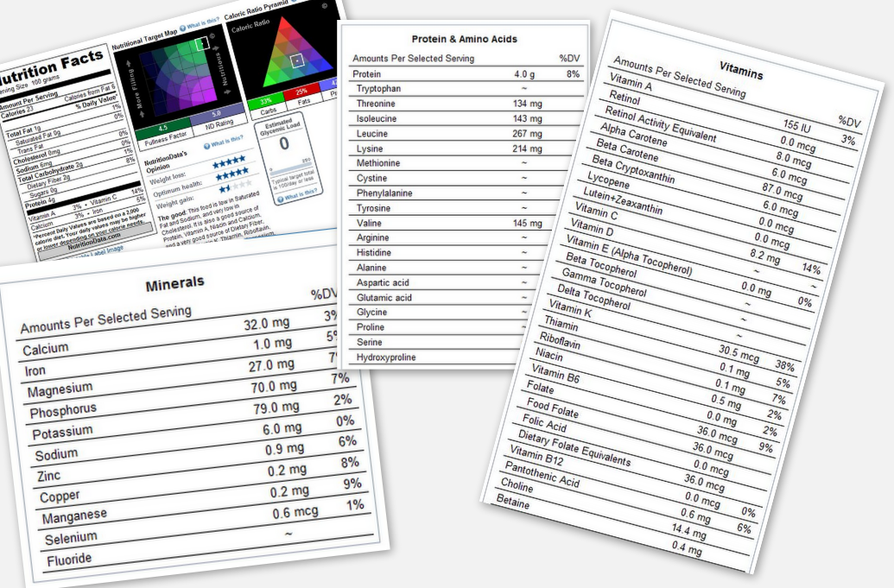The width and height of the screenshot is (894, 588).
Task: Click the green 4.5 Fullness Factor bar
Action: 163,128
